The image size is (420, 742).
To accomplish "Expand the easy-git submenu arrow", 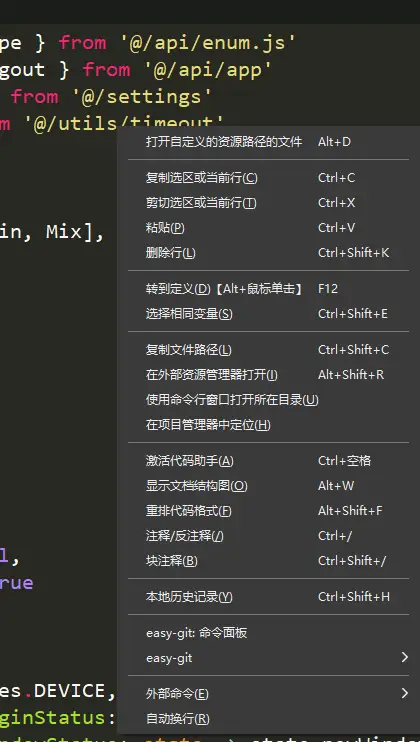I will tap(404, 657).
